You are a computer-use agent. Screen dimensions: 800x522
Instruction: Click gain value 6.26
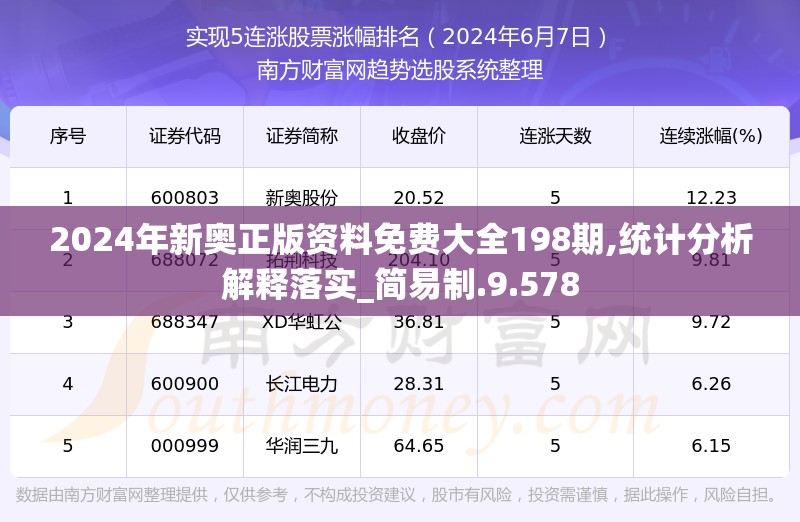[x=711, y=384]
